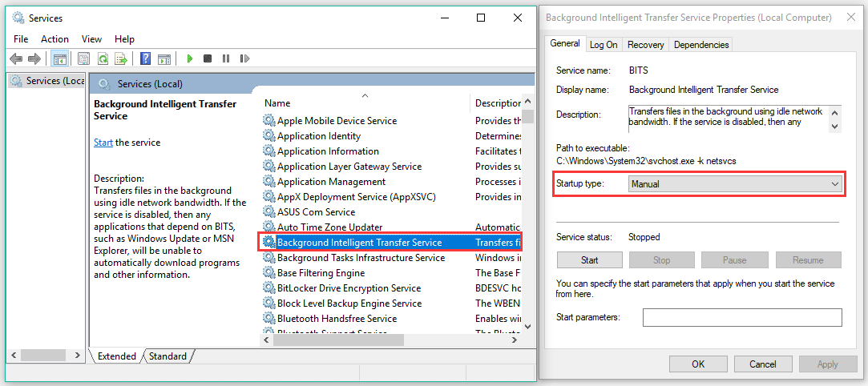Image resolution: width=868 pixels, height=386 pixels.
Task: Select the Application Layer Gateway Service row
Action: 391,166
